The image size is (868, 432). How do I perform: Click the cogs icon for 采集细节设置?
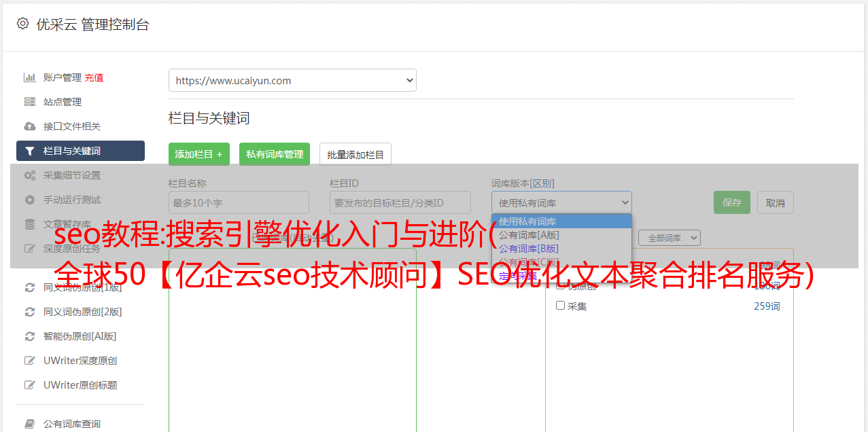click(30, 175)
